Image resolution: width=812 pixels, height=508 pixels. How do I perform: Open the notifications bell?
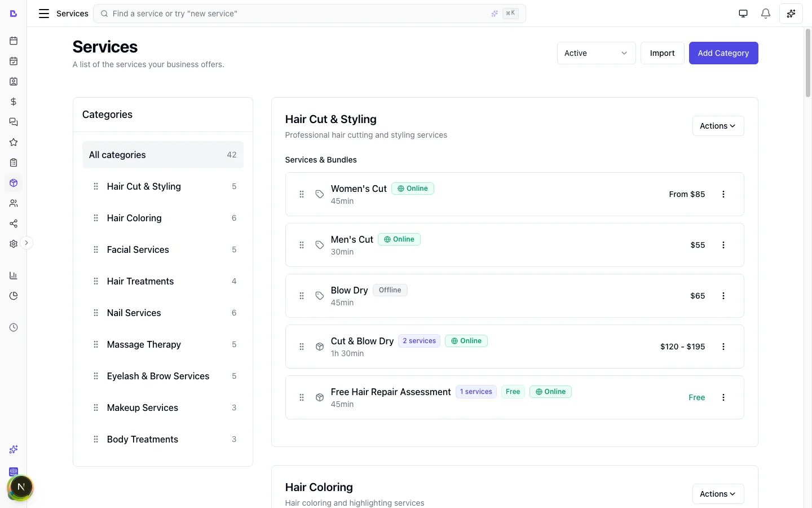point(766,14)
